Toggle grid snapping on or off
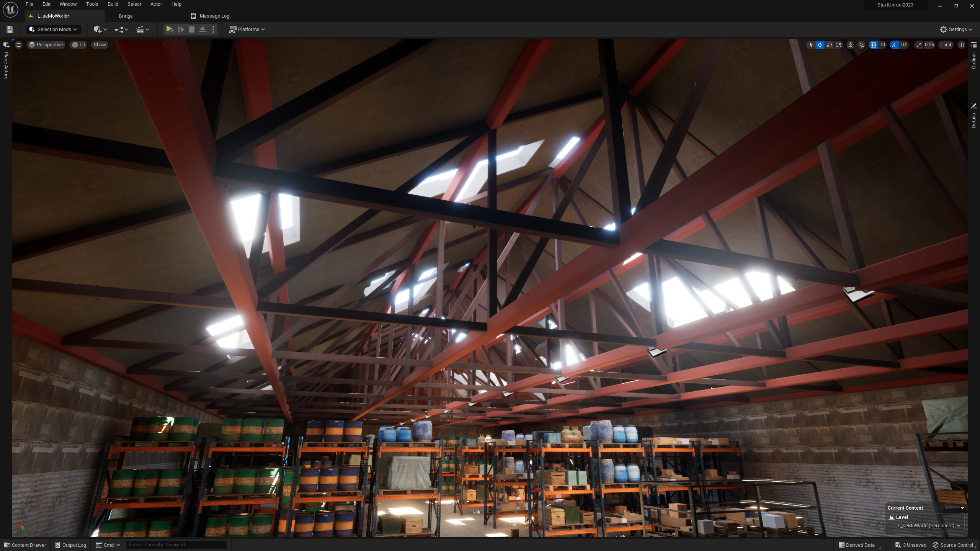980x551 pixels. 873,45
